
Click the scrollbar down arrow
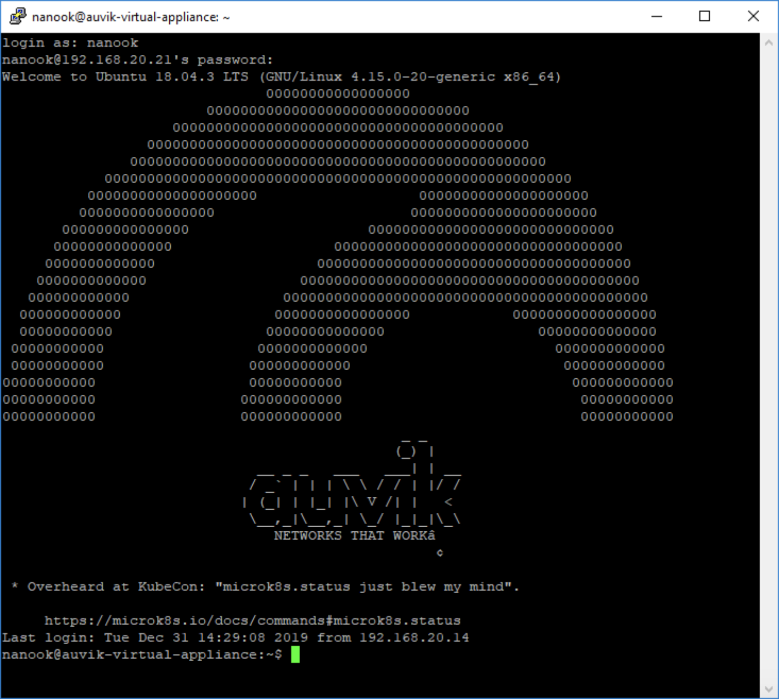coord(769,690)
